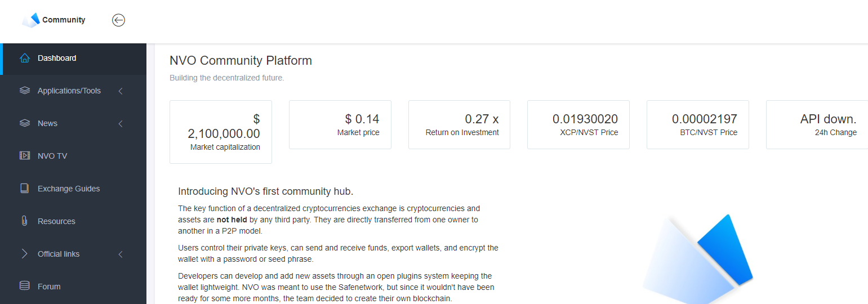Open the Forum menu item
868x304 pixels.
click(x=73, y=287)
